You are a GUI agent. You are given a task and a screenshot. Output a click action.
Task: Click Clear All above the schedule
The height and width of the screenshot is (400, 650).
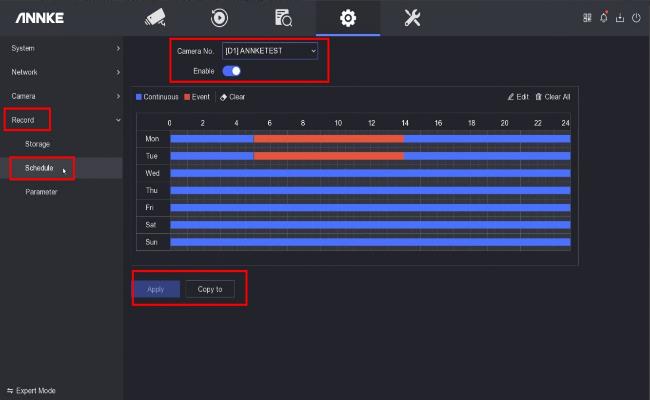click(x=553, y=97)
